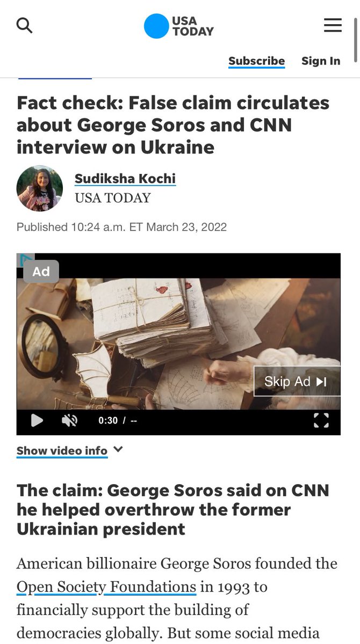
Task: Enter fullscreen video mode
Action: (321, 420)
